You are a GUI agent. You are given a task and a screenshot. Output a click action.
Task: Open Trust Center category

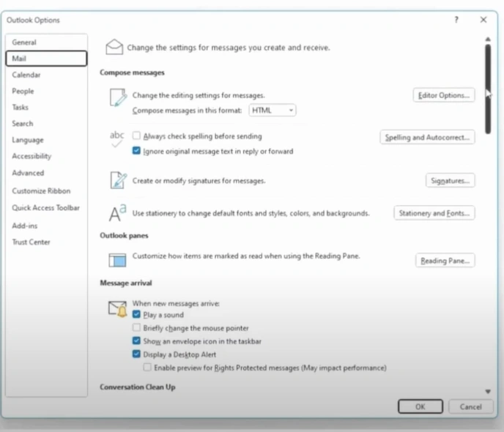click(46, 242)
